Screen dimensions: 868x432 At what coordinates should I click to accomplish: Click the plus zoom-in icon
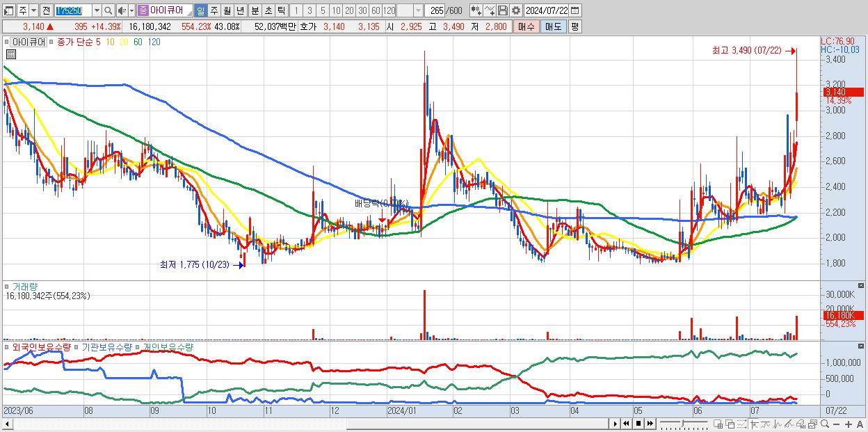[x=849, y=423]
